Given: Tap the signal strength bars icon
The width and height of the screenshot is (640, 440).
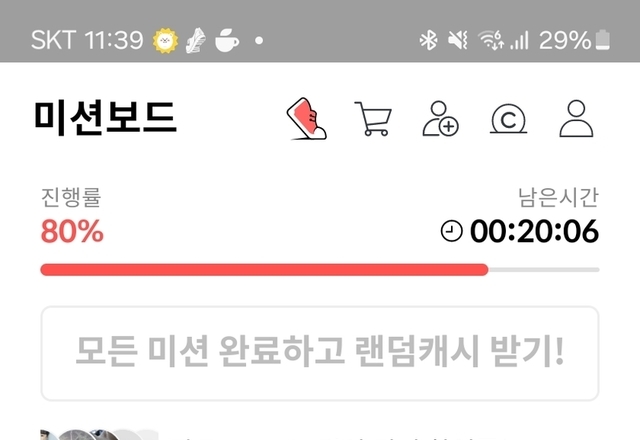Looking at the screenshot, I should pos(520,40).
